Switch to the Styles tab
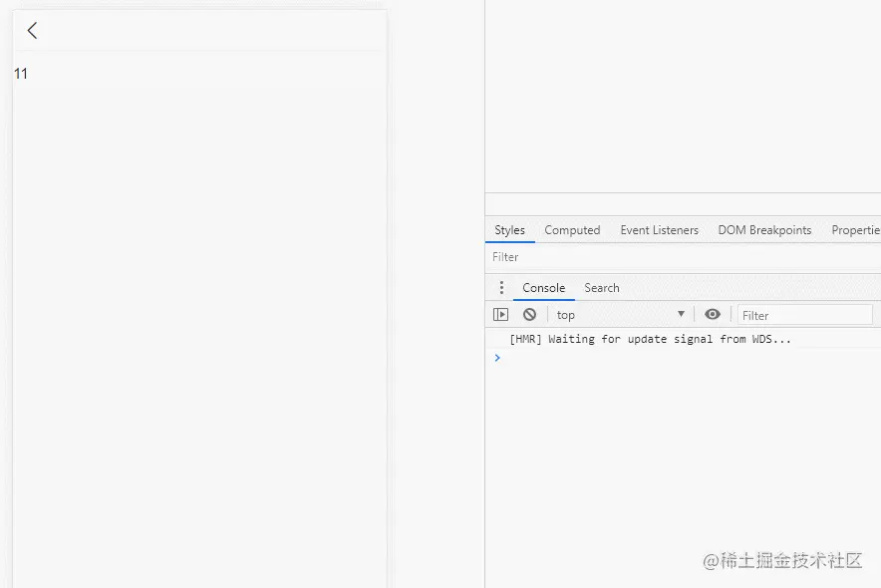881x588 pixels. (x=509, y=229)
